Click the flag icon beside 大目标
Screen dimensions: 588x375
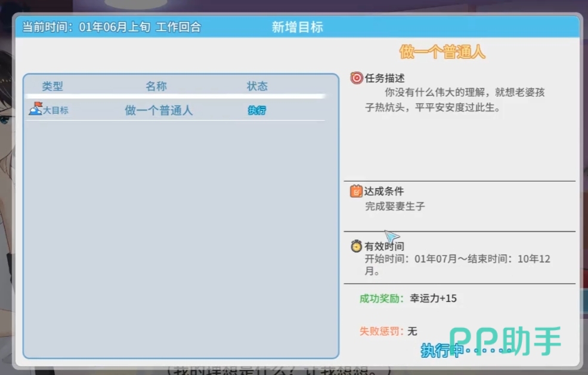click(x=36, y=109)
